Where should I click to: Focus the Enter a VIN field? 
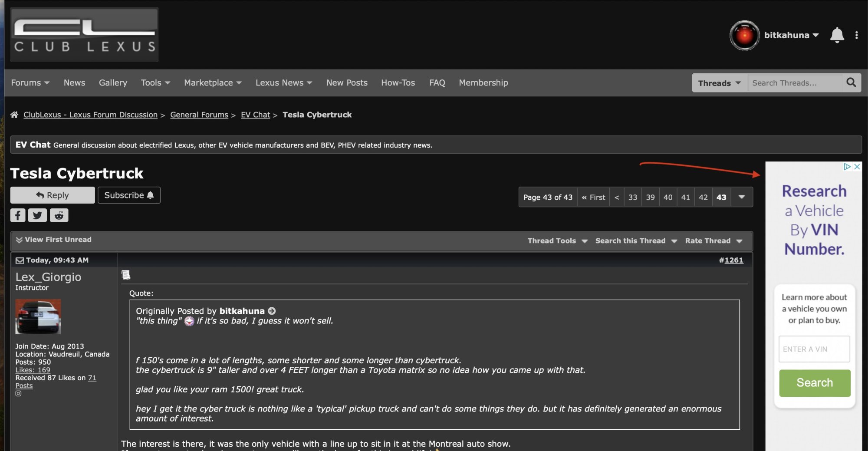click(x=814, y=349)
